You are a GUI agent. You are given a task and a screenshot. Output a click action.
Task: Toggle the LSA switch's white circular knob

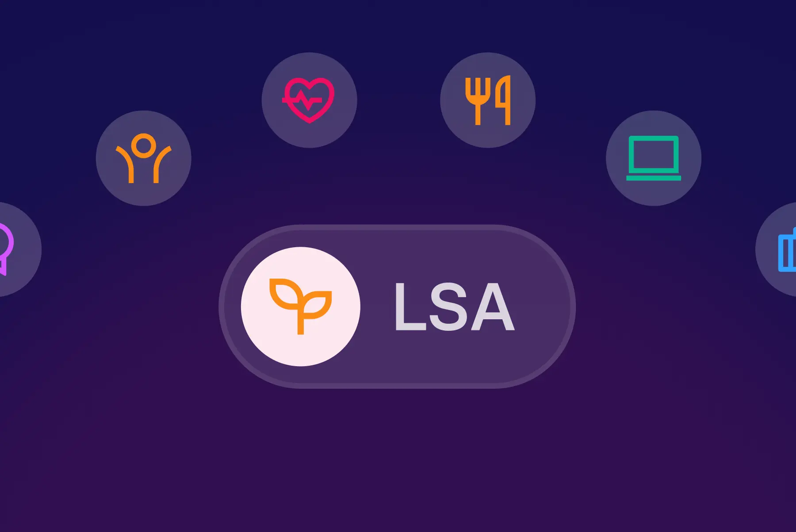pos(301,306)
